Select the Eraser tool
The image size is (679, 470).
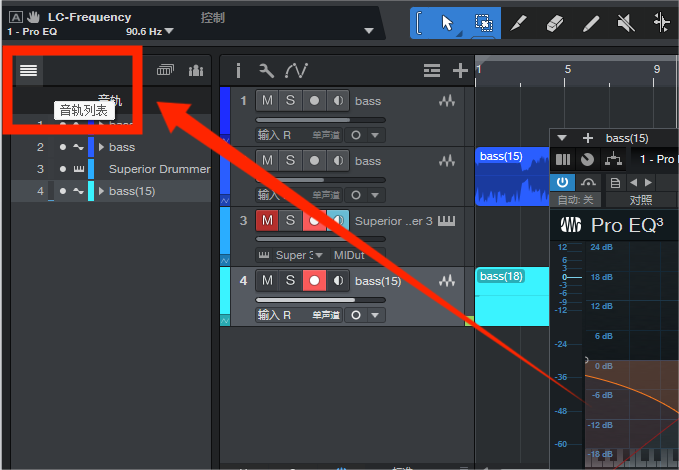555,23
